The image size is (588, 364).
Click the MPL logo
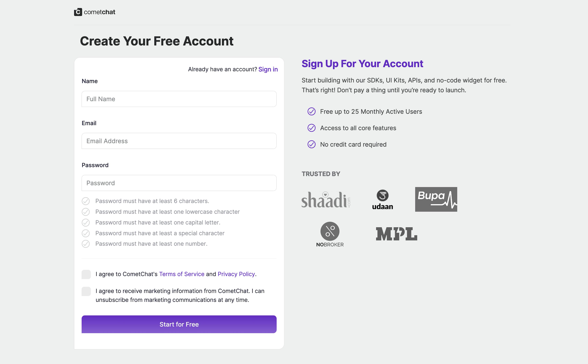pos(396,234)
